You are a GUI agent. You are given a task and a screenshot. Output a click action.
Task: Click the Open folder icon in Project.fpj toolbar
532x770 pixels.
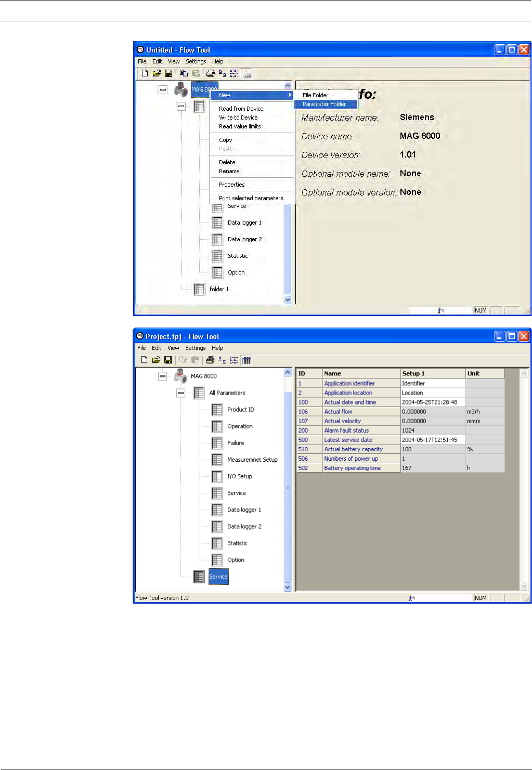(156, 360)
